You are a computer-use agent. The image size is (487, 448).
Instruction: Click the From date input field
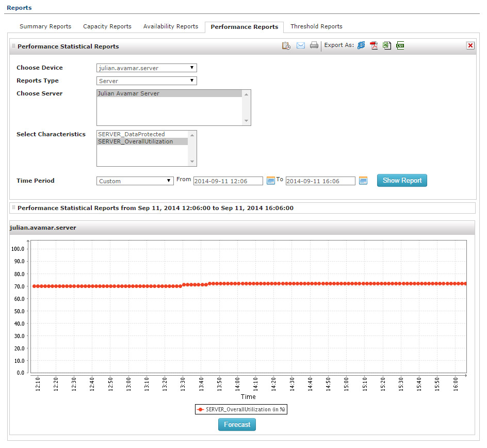click(228, 181)
